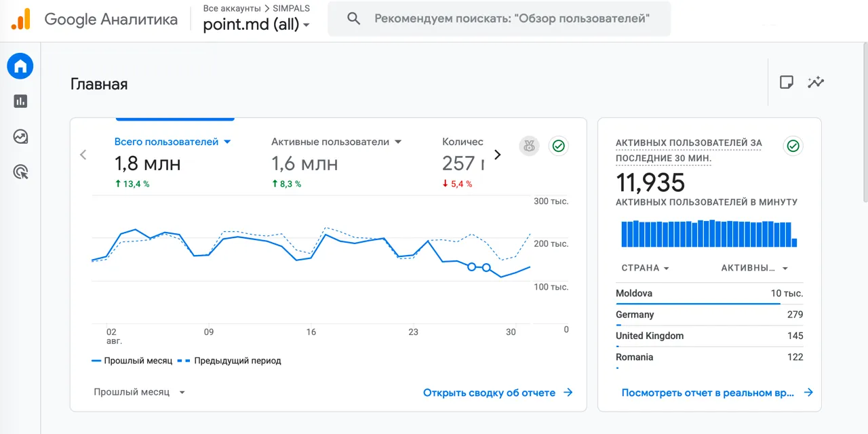Click SIMPALS account breadcrumb
The width and height of the screenshot is (868, 434).
point(292,9)
